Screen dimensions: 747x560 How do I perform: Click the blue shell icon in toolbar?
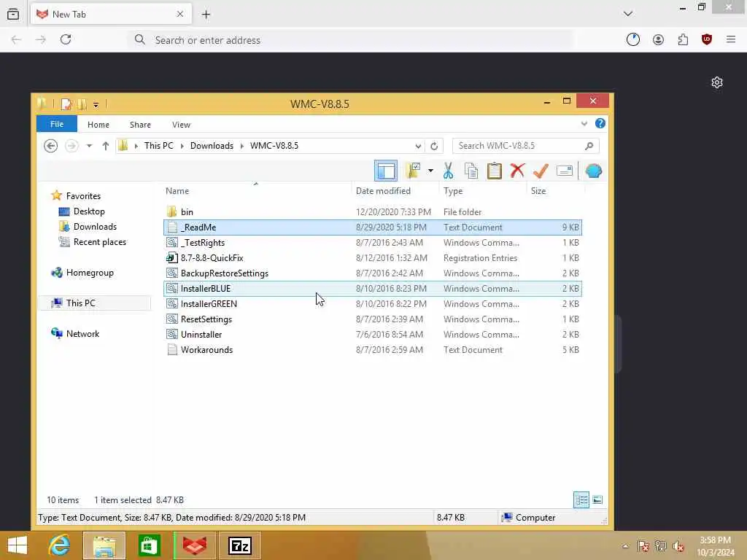593,171
